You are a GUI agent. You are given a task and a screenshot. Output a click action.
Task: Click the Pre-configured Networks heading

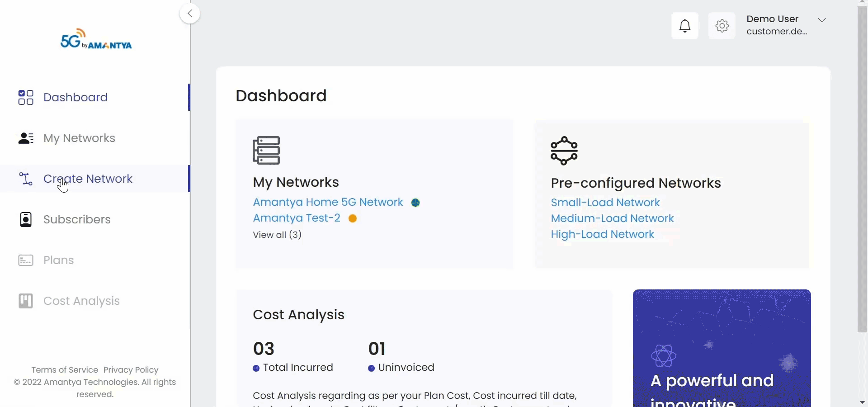[x=636, y=183]
